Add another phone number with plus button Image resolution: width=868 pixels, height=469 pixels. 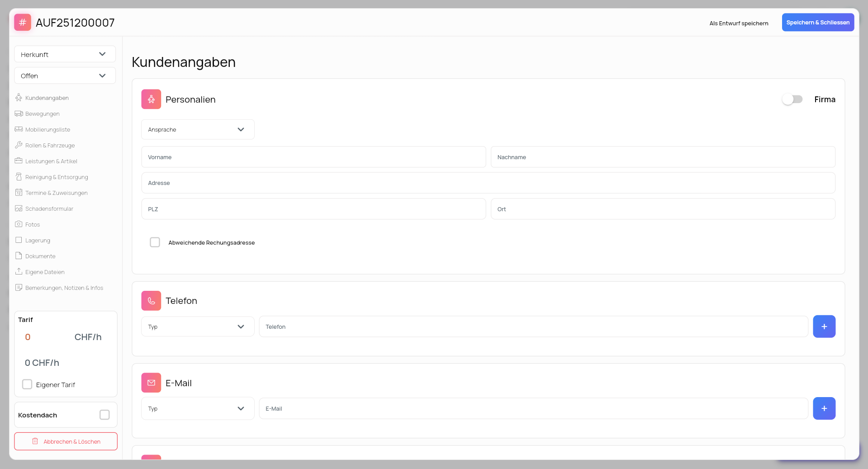click(824, 327)
